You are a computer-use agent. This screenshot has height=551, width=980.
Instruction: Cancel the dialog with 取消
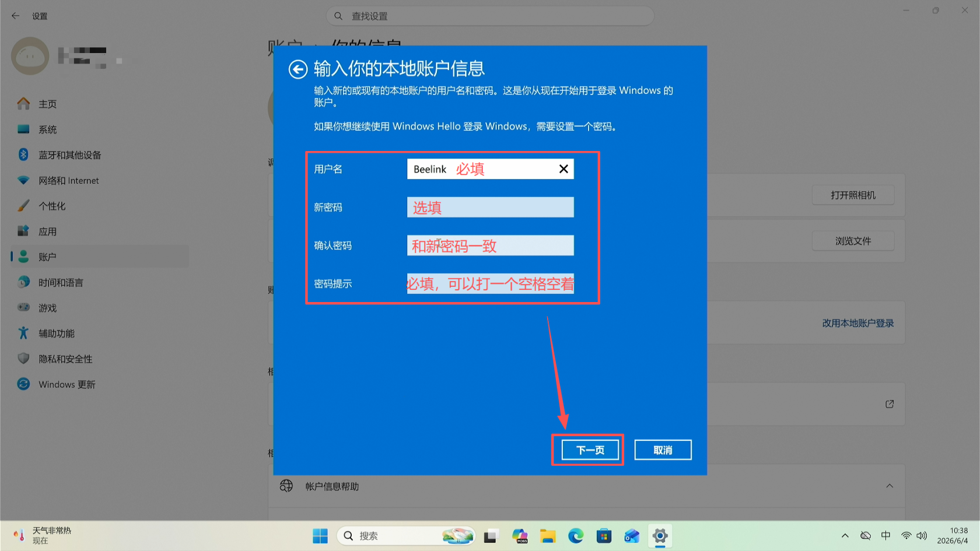tap(663, 450)
